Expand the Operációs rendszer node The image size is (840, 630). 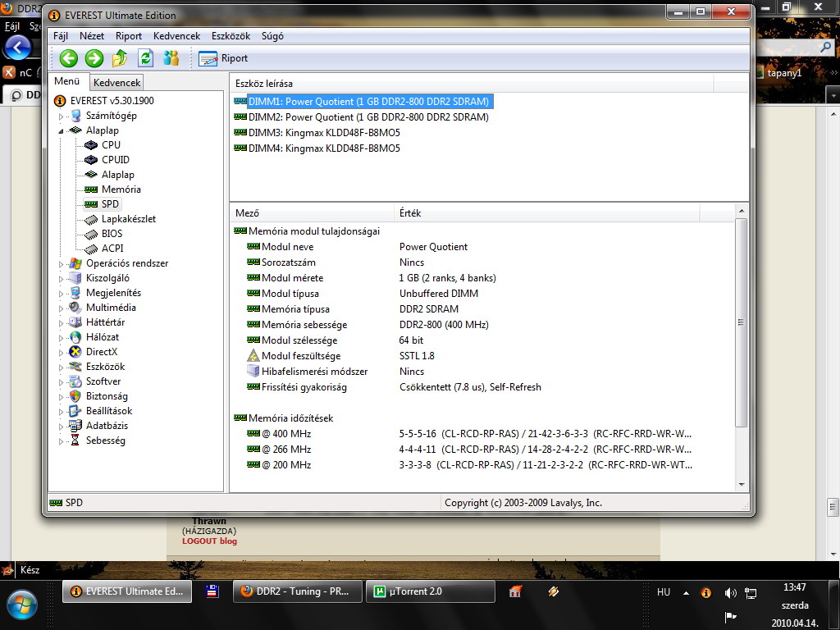tap(61, 264)
